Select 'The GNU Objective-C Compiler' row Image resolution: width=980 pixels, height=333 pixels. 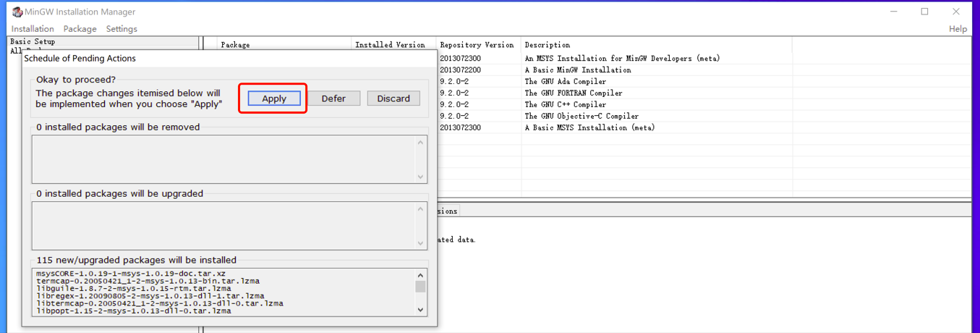pyautogui.click(x=581, y=116)
